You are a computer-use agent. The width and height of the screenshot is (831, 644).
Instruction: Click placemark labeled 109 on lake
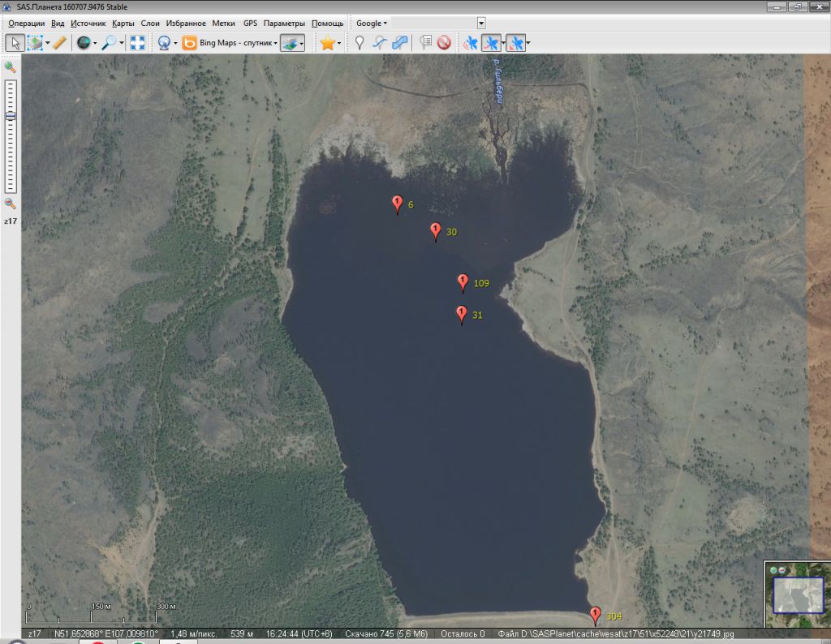click(463, 282)
